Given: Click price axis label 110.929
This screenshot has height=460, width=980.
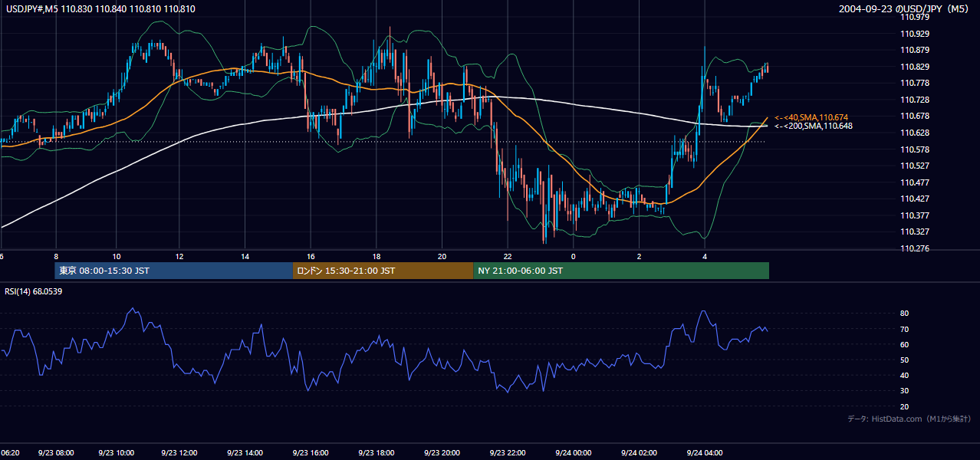Looking at the screenshot, I should tap(915, 34).
